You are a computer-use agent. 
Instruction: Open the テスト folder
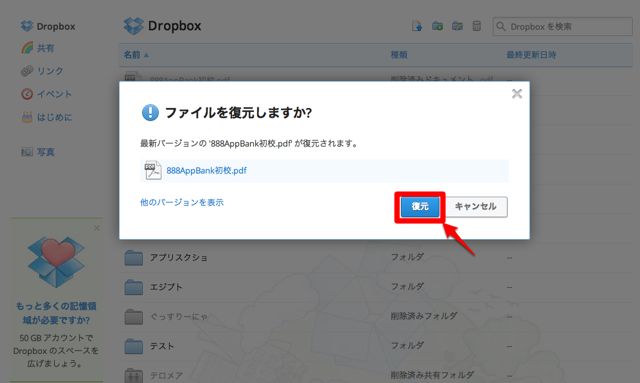coord(162,346)
